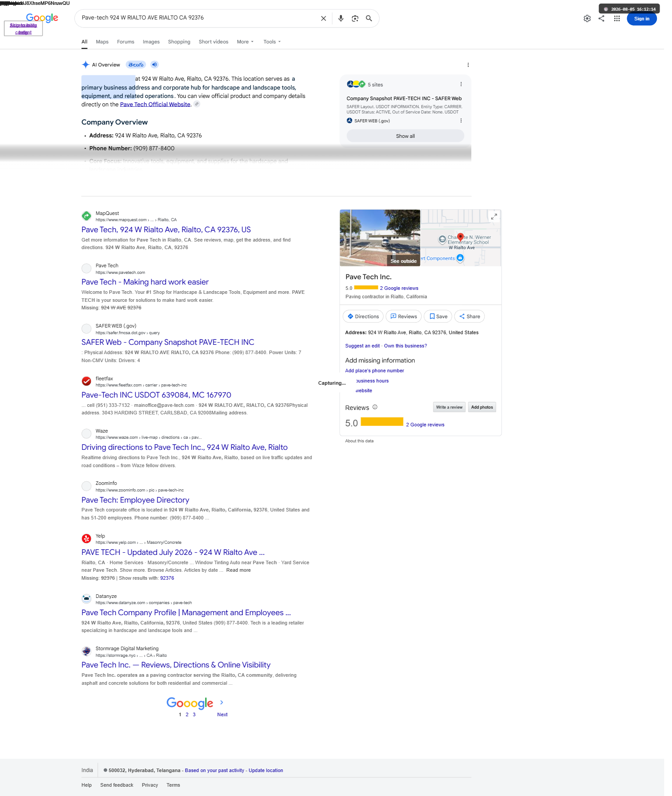672x796 pixels.
Task: Click the Send feedback footer link
Action: coord(117,785)
